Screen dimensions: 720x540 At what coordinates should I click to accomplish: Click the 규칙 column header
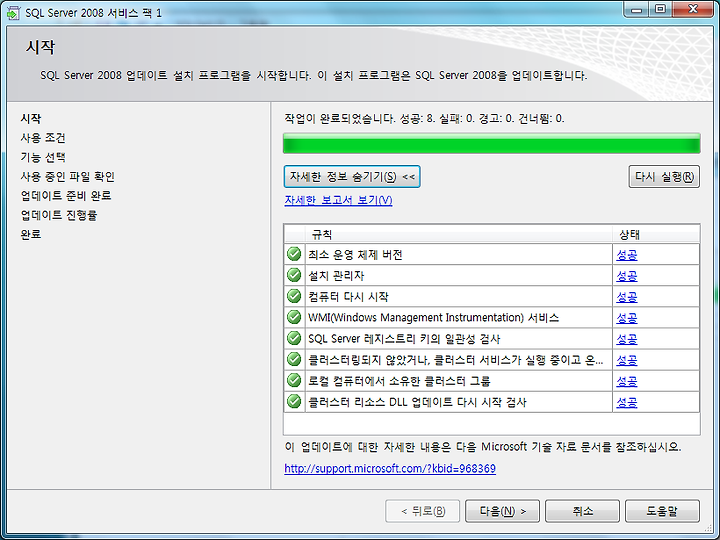[459, 234]
